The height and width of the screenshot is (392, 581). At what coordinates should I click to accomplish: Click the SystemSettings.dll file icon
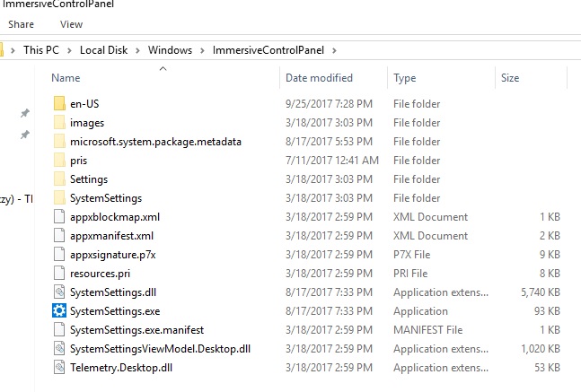[x=59, y=292]
